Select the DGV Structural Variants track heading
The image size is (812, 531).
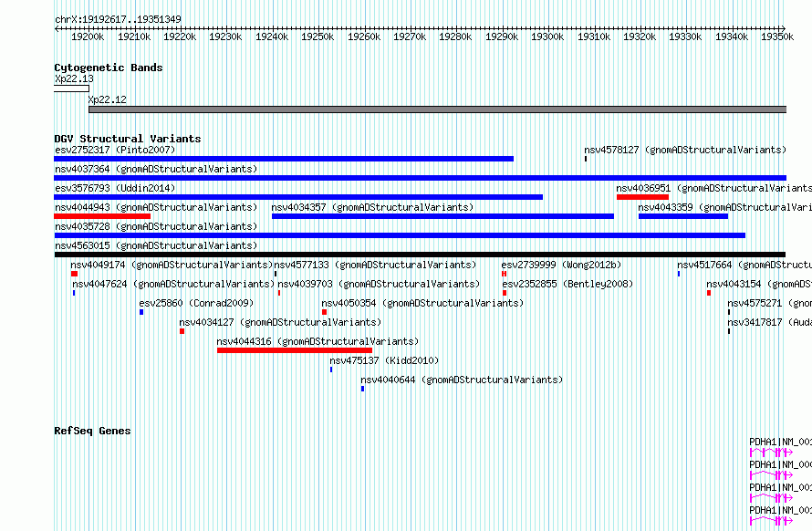128,139
